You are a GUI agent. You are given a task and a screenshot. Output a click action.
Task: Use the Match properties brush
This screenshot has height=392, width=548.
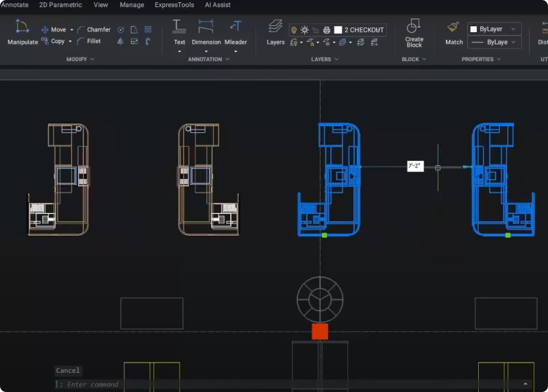click(x=454, y=33)
